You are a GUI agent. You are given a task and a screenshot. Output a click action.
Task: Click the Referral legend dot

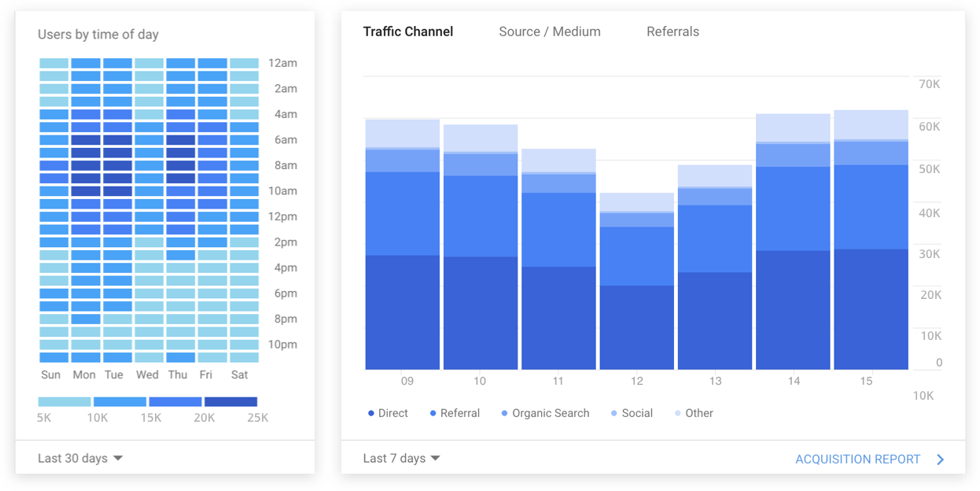(x=433, y=414)
